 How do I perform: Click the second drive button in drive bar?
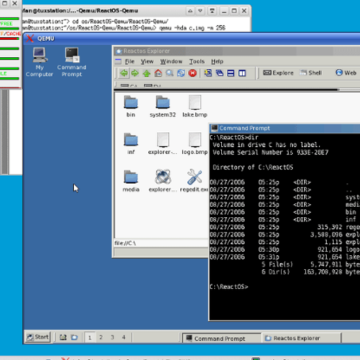coord(152,85)
